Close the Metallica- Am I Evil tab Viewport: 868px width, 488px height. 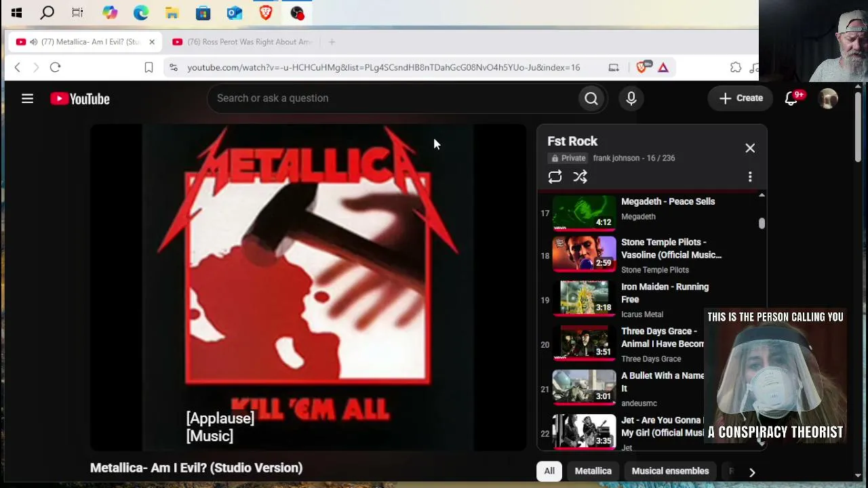(x=152, y=42)
